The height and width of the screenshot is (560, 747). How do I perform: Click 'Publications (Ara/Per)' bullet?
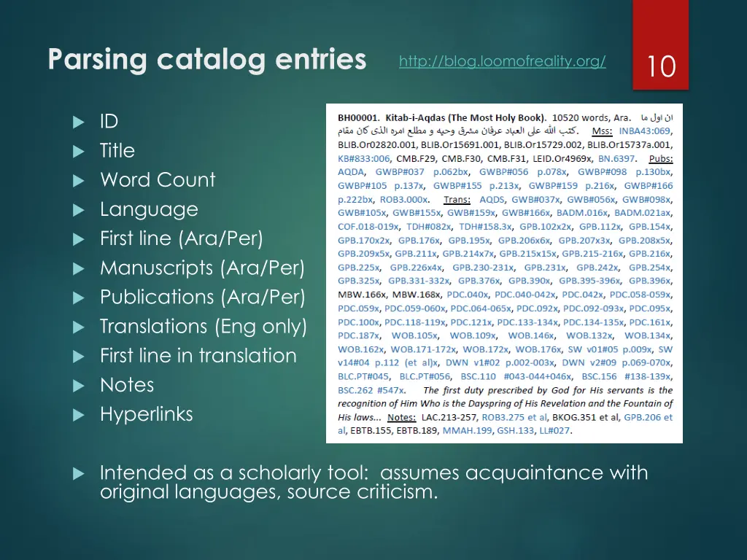coord(203,297)
